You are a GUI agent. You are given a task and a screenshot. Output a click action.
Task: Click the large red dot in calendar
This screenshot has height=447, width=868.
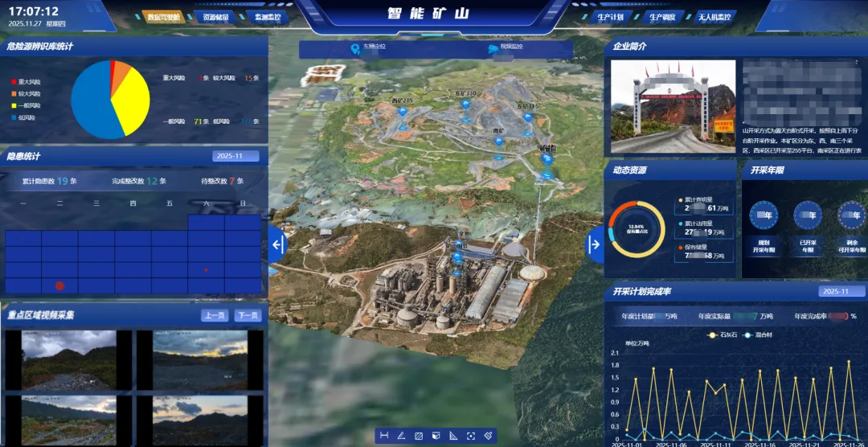[x=59, y=286]
